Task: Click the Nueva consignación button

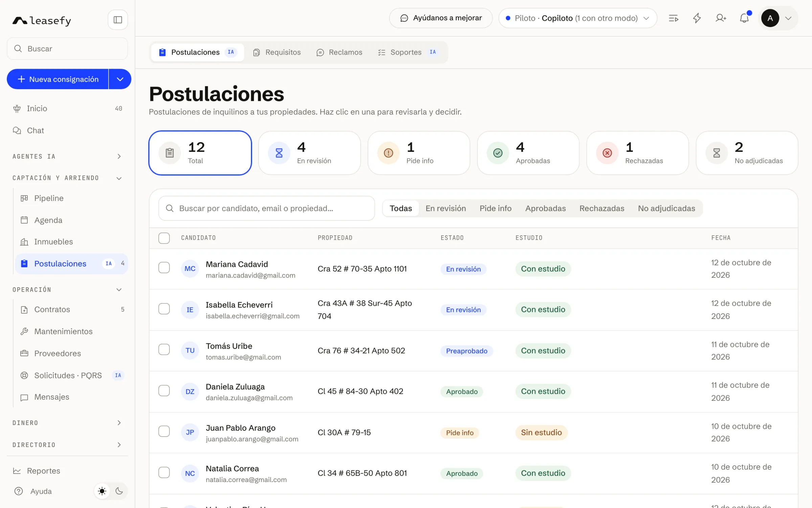Action: coord(58,79)
